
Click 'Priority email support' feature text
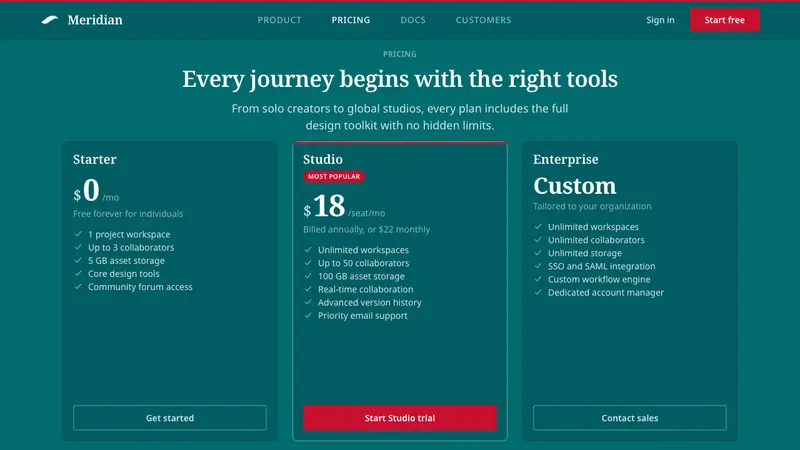[x=363, y=315]
